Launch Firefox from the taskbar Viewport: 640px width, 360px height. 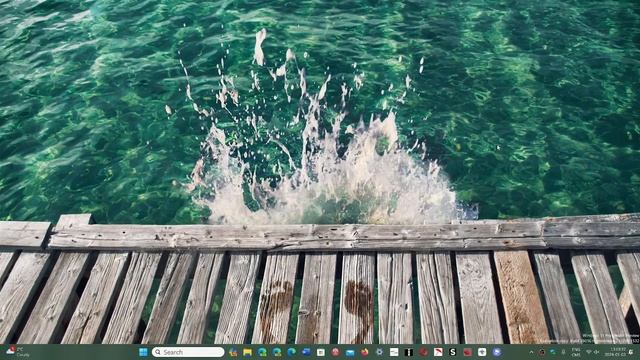[364, 352]
